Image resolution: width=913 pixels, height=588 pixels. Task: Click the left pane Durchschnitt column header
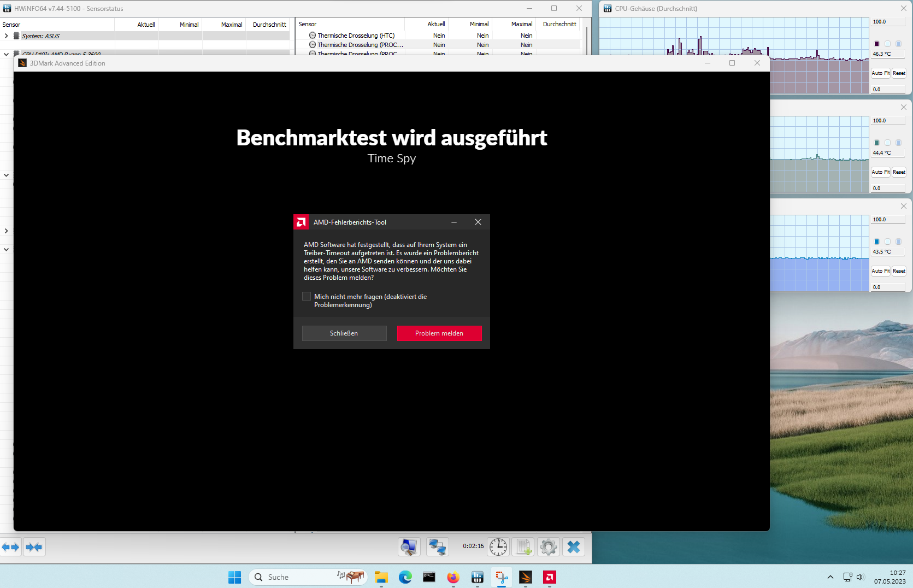pos(268,25)
